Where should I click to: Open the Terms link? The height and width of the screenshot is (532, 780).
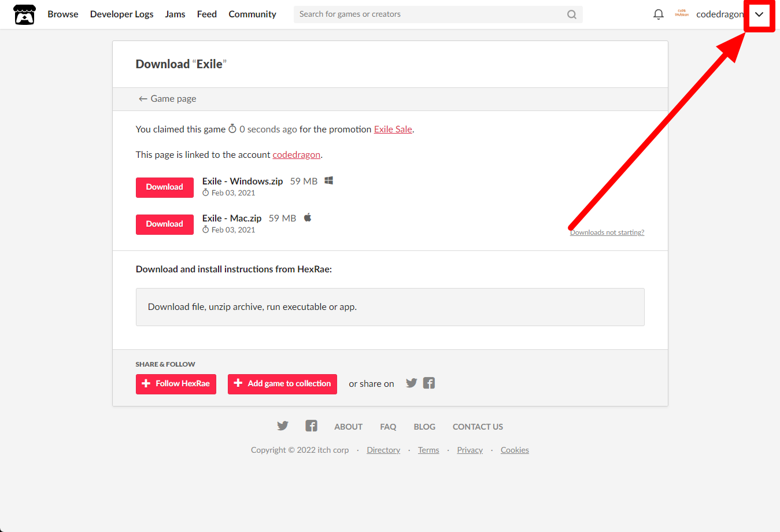[x=428, y=450]
